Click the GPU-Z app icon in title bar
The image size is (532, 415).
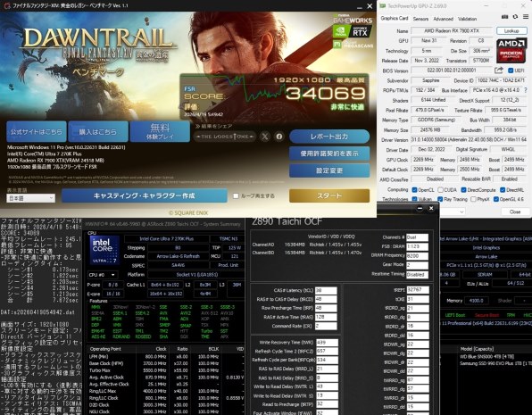[382, 5]
